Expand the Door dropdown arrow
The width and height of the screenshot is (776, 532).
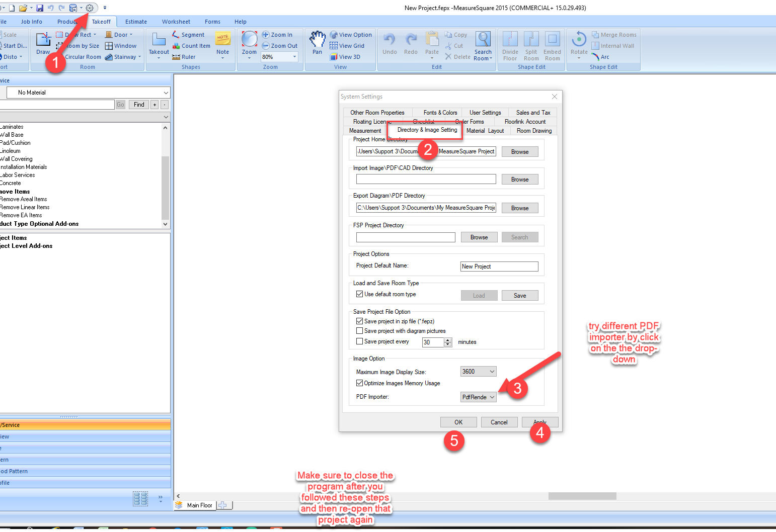tap(131, 35)
